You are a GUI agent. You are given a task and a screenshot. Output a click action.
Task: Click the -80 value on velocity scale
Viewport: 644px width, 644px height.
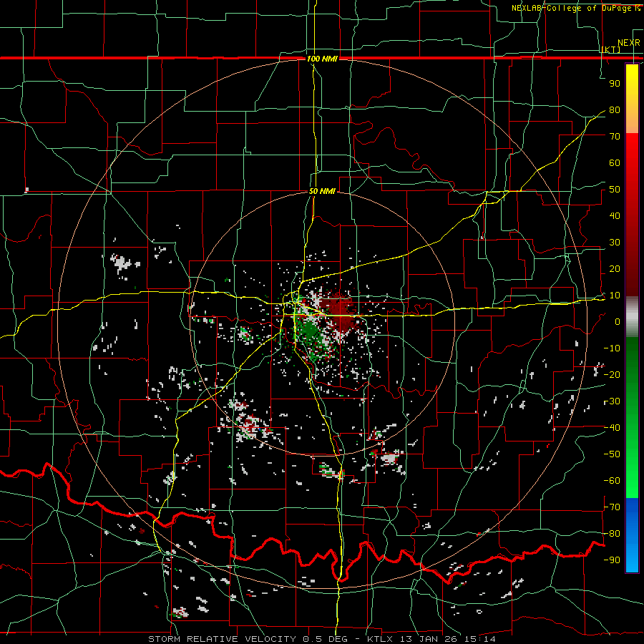[x=612, y=534]
